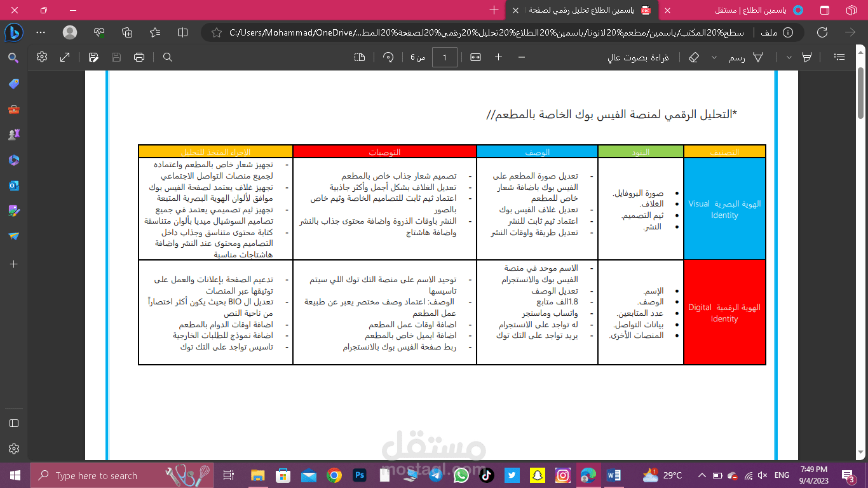Click the Save icon in PDF toolbar
This screenshot has height=488, width=868.
116,57
